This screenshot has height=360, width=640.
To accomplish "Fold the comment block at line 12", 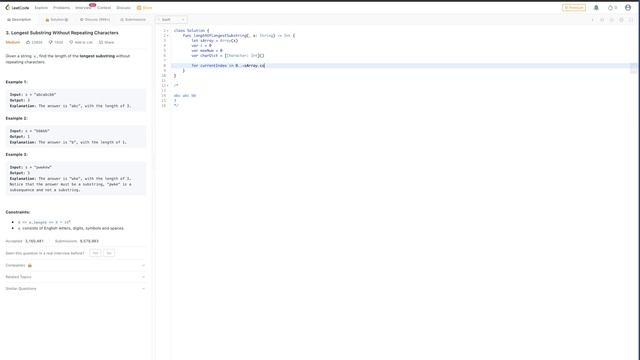I will 168,85.
